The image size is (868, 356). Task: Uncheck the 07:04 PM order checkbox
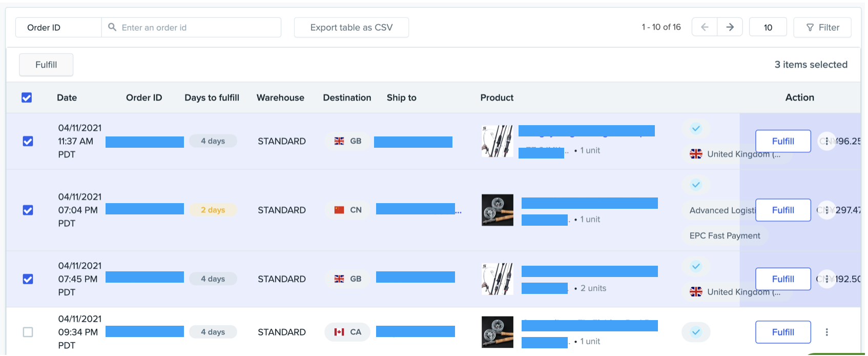click(x=28, y=210)
